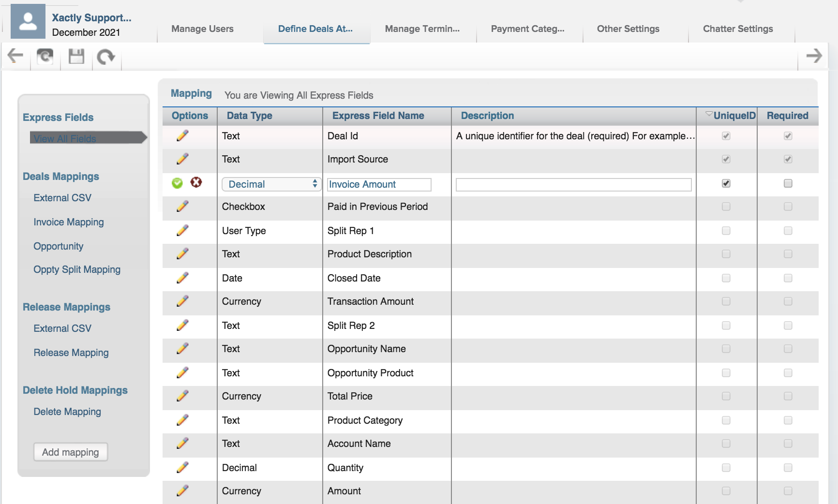Toggle Required checkbox for Invoice Amount

[788, 183]
